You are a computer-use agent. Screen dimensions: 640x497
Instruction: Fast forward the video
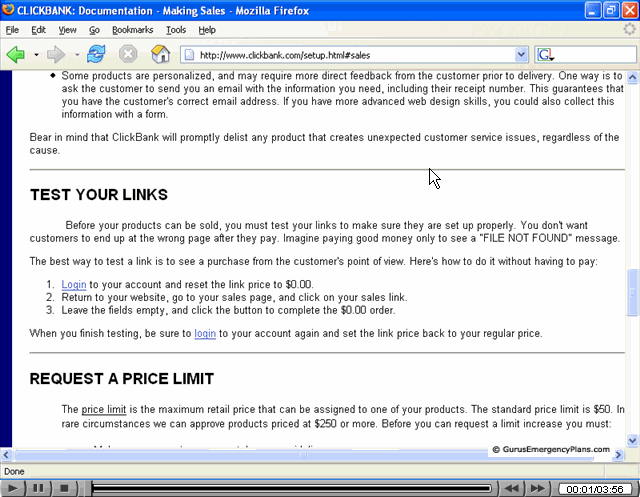coord(537,488)
